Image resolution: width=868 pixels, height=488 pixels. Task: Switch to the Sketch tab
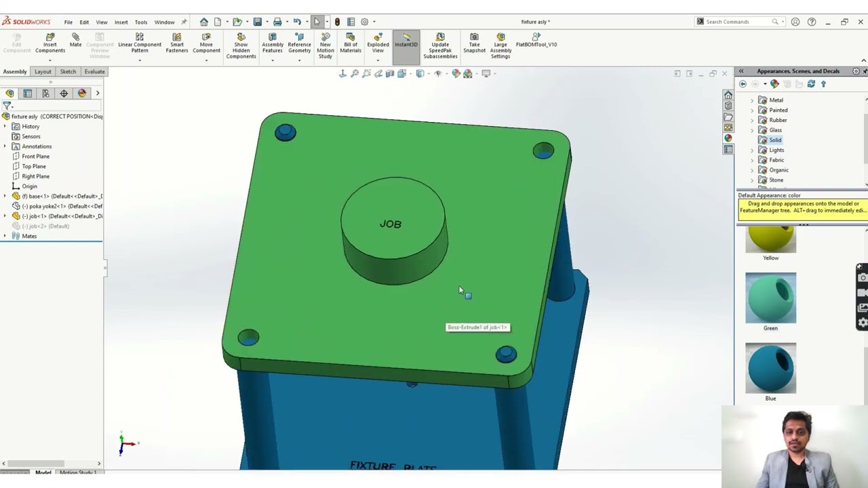[x=68, y=72]
